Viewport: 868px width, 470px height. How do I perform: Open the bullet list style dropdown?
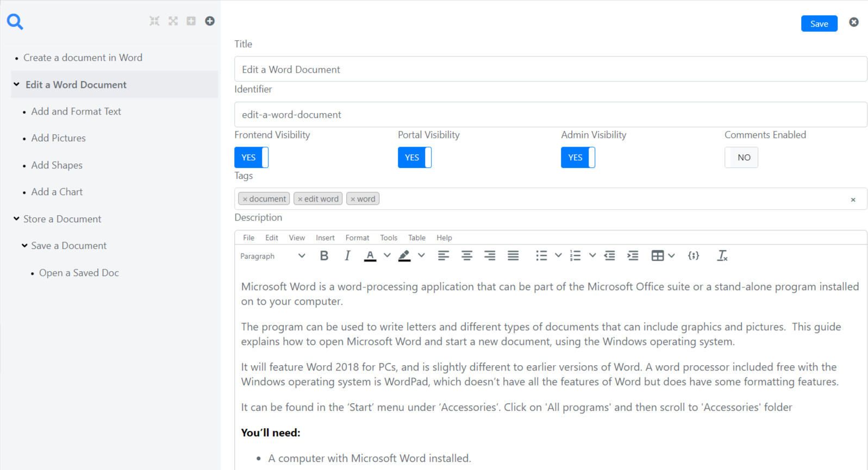[x=558, y=255]
